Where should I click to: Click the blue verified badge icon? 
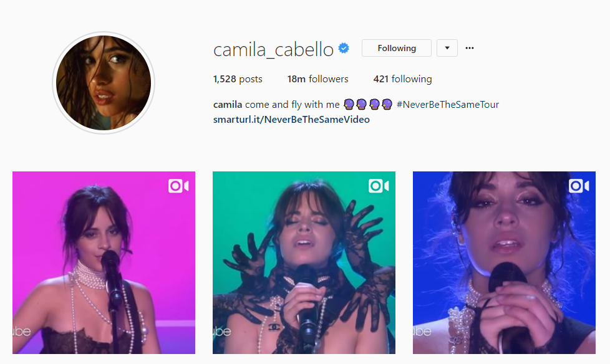click(x=344, y=48)
